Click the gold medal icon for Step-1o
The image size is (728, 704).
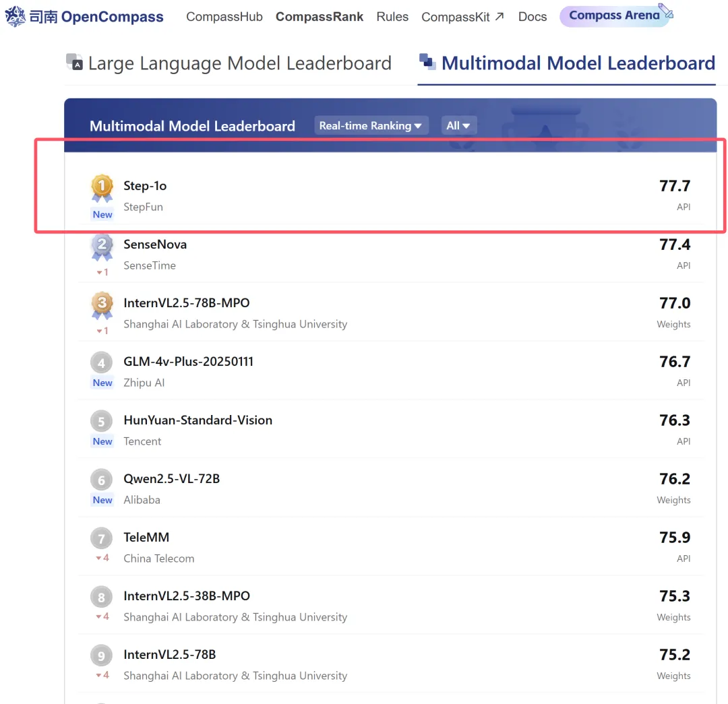pyautogui.click(x=102, y=187)
